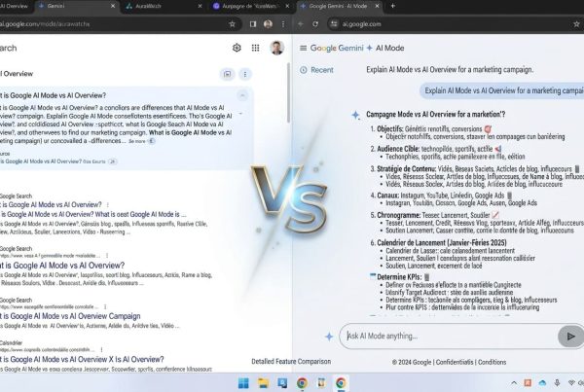Click the Chronogramme list heading
The width and height of the screenshot is (584, 392).
398,215
